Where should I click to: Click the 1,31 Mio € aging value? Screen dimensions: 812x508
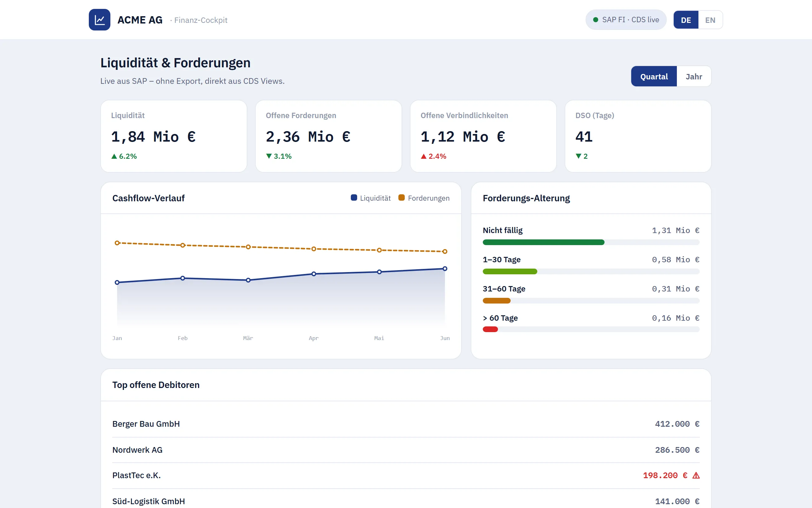click(675, 231)
